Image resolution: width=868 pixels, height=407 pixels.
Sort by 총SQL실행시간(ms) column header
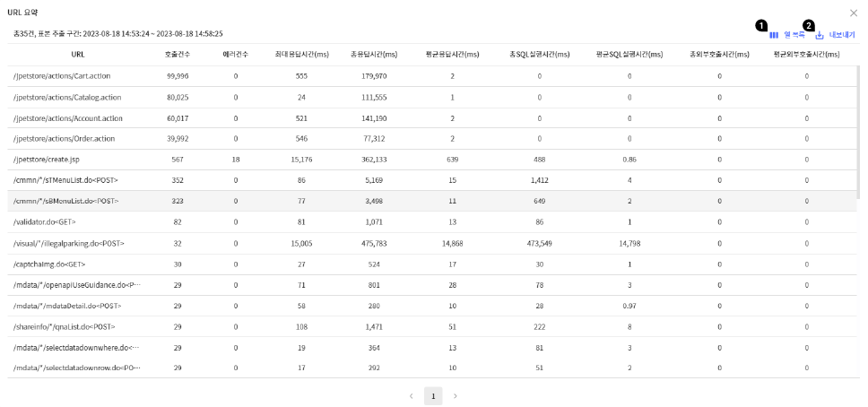coord(540,55)
